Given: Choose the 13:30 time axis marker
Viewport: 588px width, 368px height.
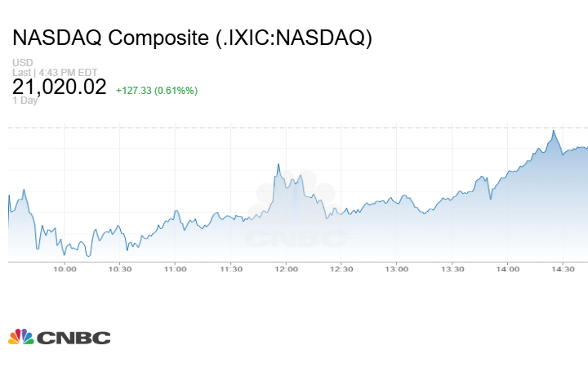Looking at the screenshot, I should point(452,269).
